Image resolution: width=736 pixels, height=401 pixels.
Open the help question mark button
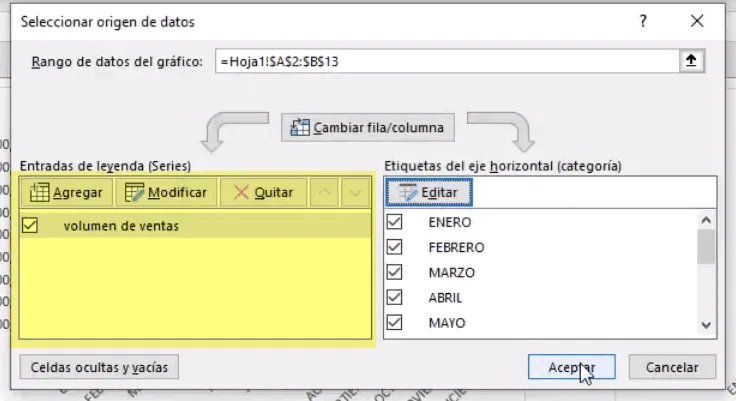[x=643, y=21]
